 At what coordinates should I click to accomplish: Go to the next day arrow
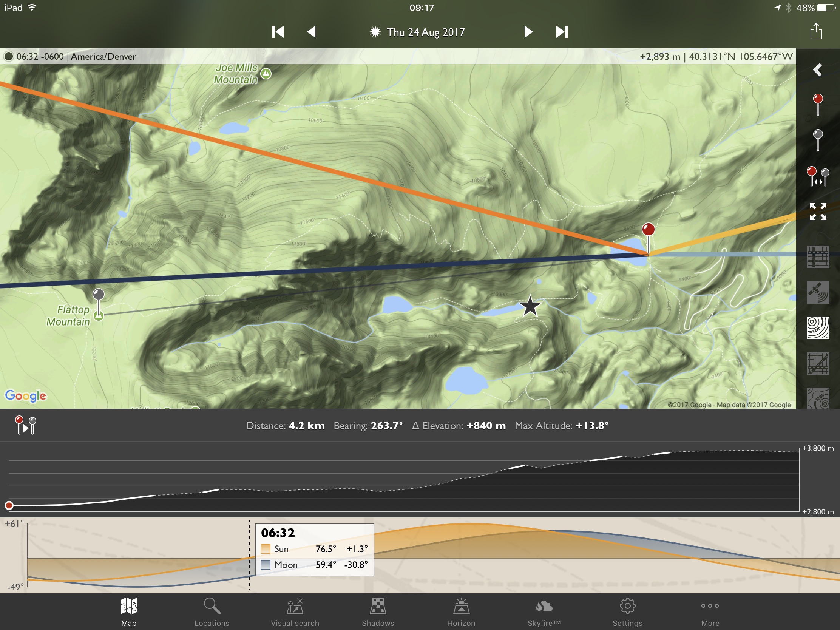pos(528,31)
